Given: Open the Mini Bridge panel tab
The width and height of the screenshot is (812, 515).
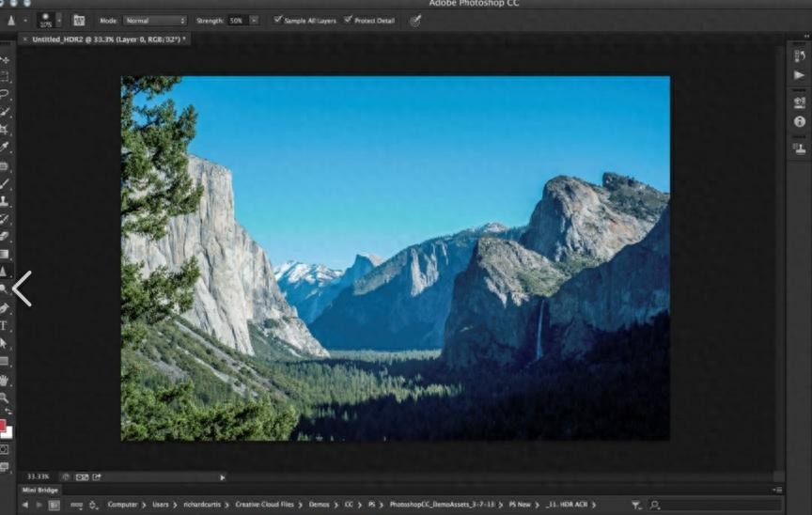Looking at the screenshot, I should [39, 490].
